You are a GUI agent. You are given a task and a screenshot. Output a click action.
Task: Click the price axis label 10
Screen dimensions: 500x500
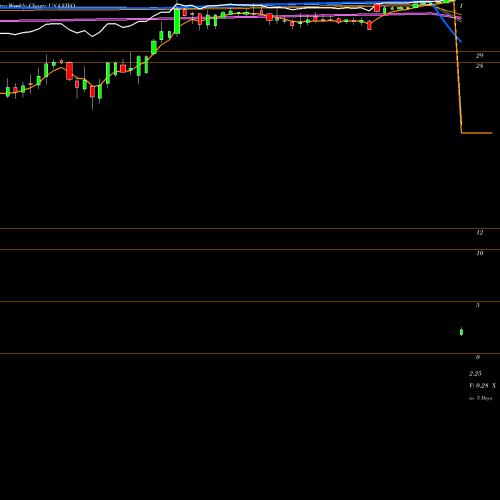[x=479, y=253]
